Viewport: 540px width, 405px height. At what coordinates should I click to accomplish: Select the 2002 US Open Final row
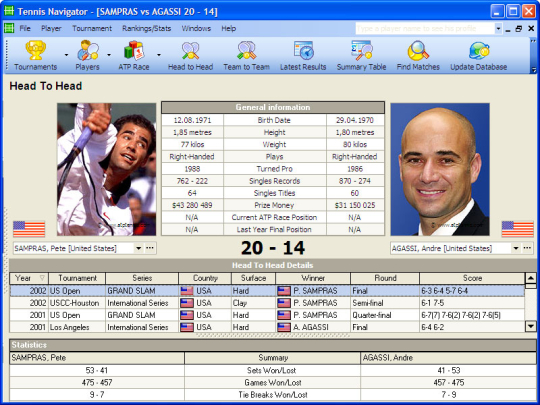click(x=267, y=291)
